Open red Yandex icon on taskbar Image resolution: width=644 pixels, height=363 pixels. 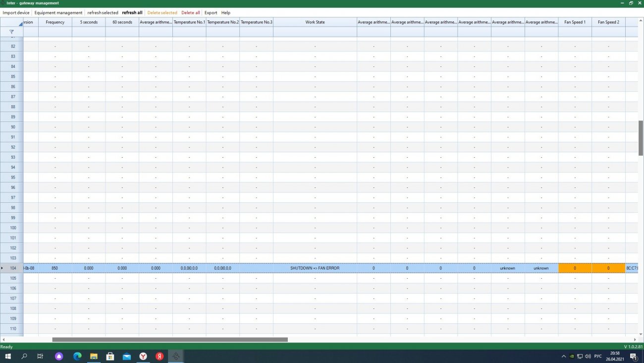pos(160,356)
